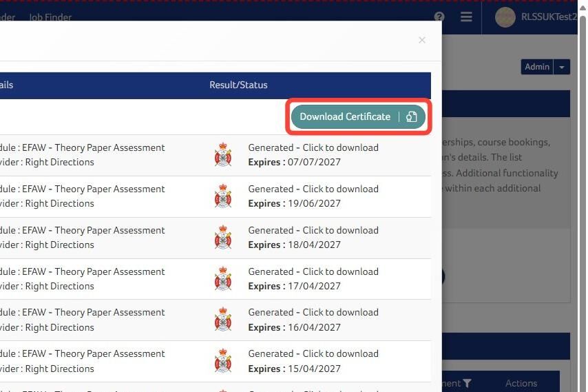Image resolution: width=588 pixels, height=392 pixels.
Task: Click the Admin button
Action: (x=537, y=67)
